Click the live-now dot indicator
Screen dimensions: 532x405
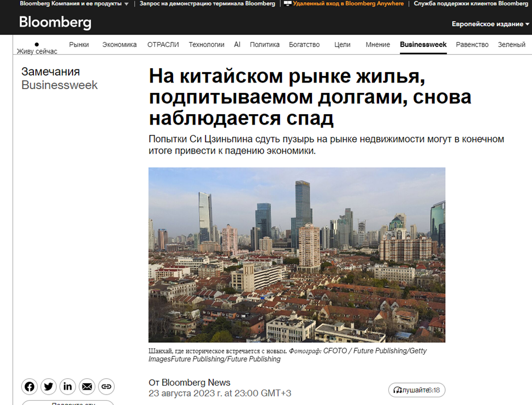pyautogui.click(x=37, y=44)
